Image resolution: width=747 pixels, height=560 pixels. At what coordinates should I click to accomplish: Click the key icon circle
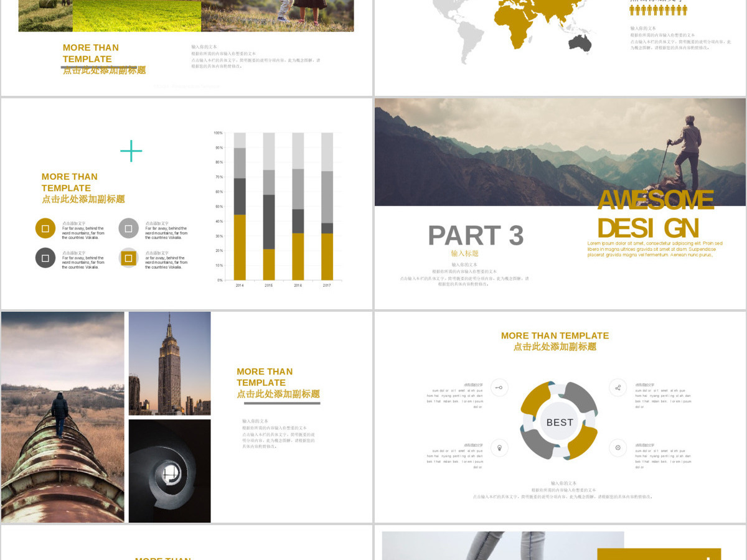[499, 388]
